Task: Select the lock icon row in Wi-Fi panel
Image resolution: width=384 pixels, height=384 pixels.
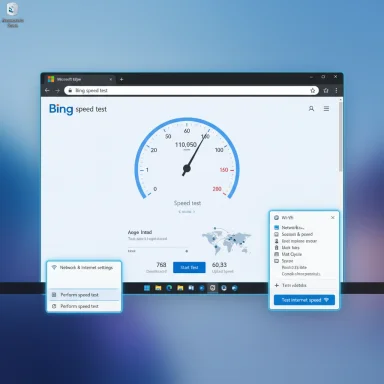Action: pyautogui.click(x=303, y=247)
